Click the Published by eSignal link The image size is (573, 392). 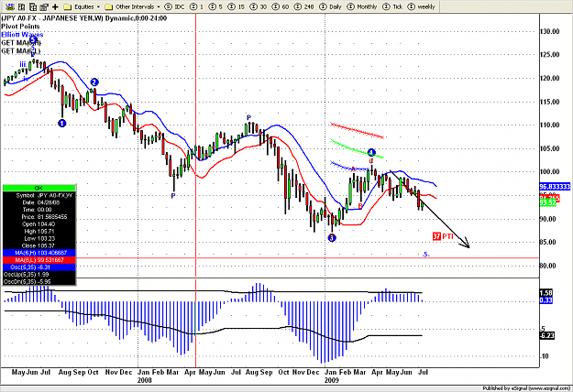click(x=526, y=388)
